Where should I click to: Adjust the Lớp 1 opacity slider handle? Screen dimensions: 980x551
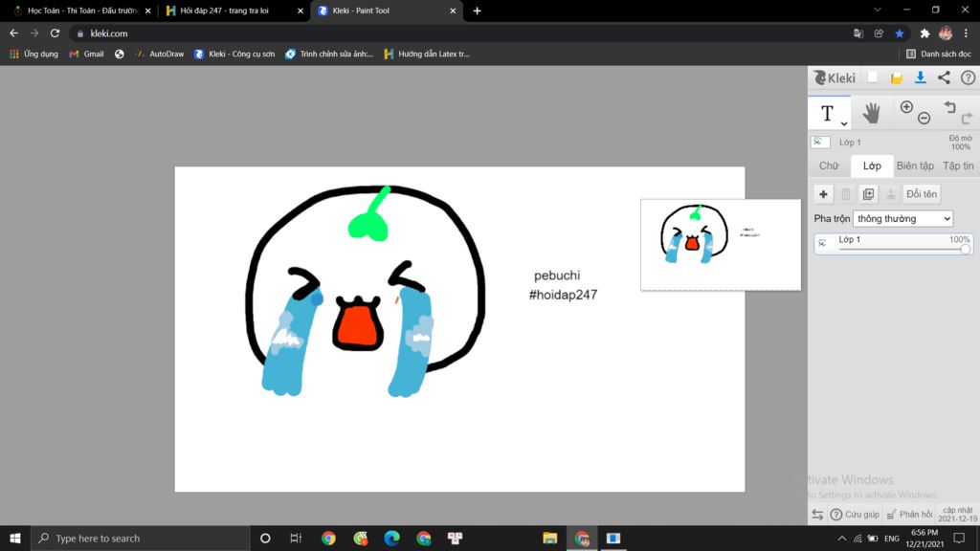pyautogui.click(x=966, y=249)
